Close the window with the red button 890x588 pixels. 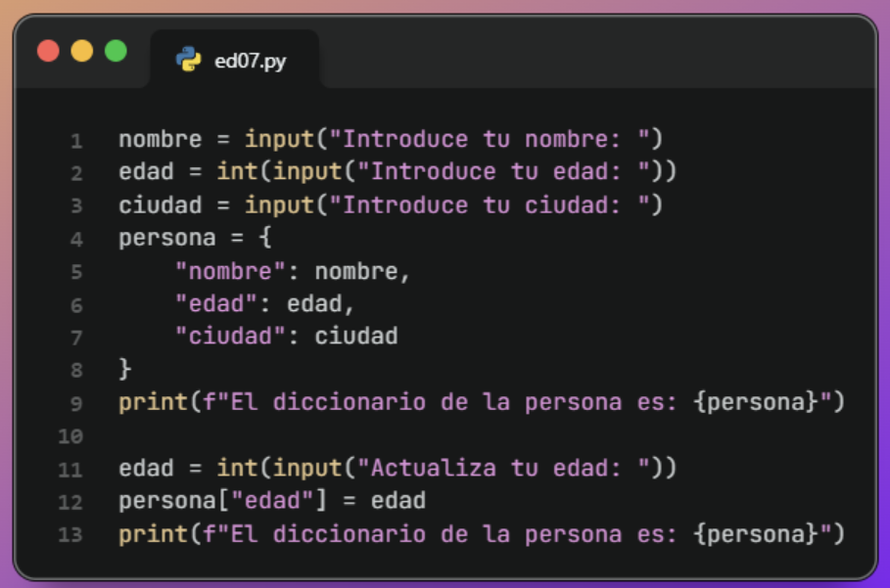tap(48, 51)
